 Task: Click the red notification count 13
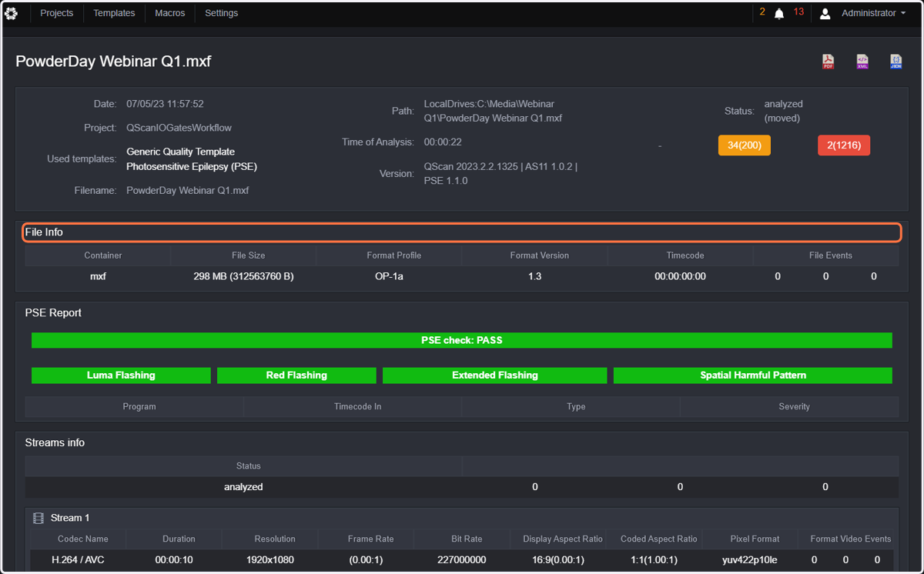pos(798,12)
